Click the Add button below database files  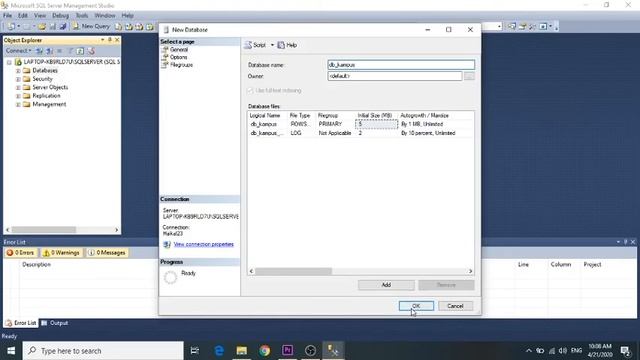click(386, 285)
